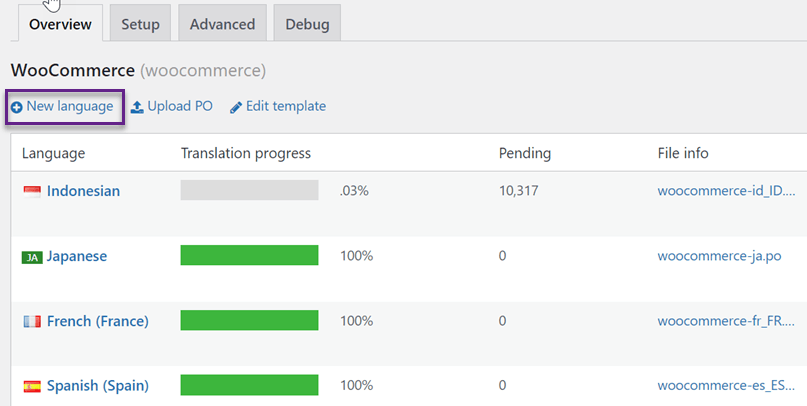Image resolution: width=807 pixels, height=406 pixels.
Task: Go to the Debug tab
Action: pyautogui.click(x=307, y=24)
